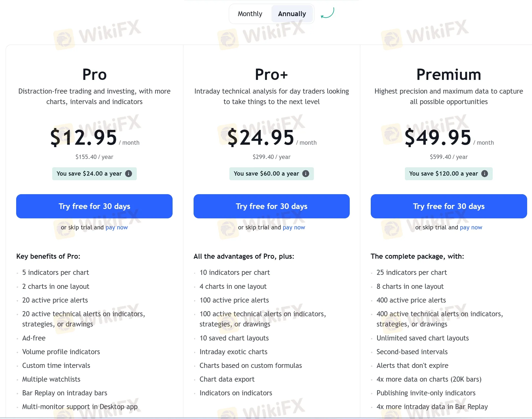Click the "You save $60.00 a year" badge
The width and height of the screenshot is (532, 419).
(x=266, y=174)
